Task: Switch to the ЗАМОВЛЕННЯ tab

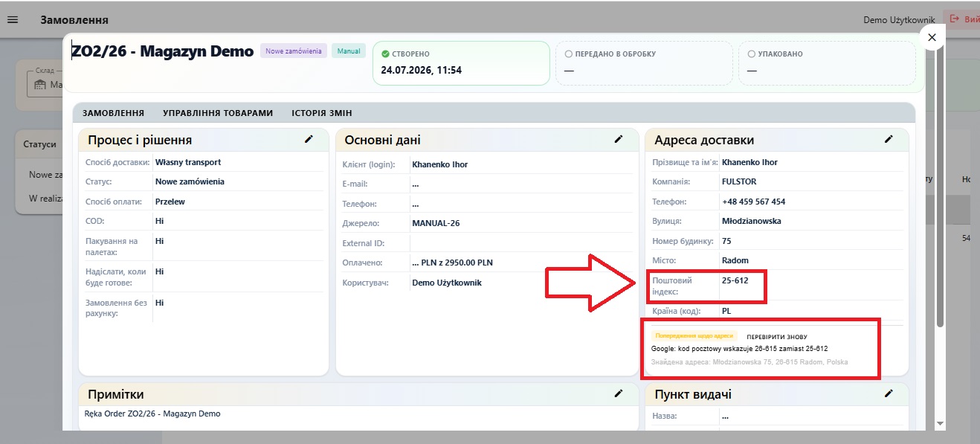Action: pyautogui.click(x=113, y=113)
